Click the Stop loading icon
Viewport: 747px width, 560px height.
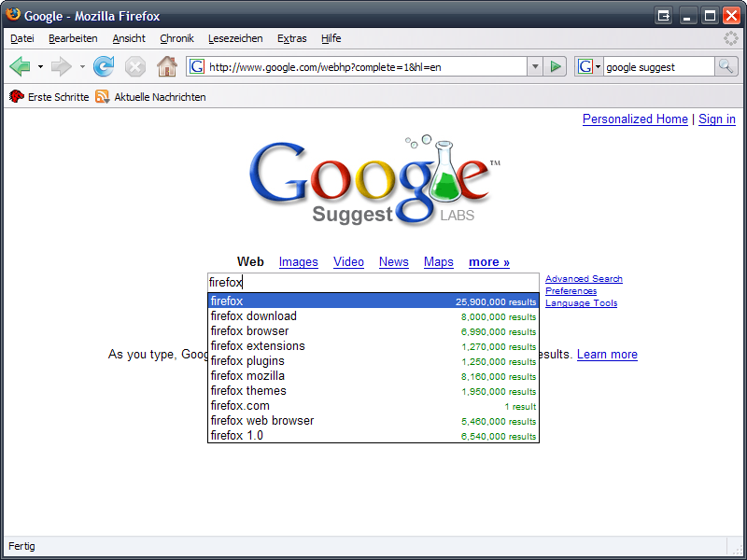135,66
